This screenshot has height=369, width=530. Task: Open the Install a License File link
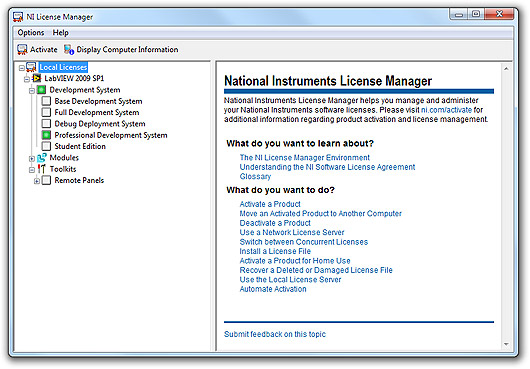click(275, 251)
